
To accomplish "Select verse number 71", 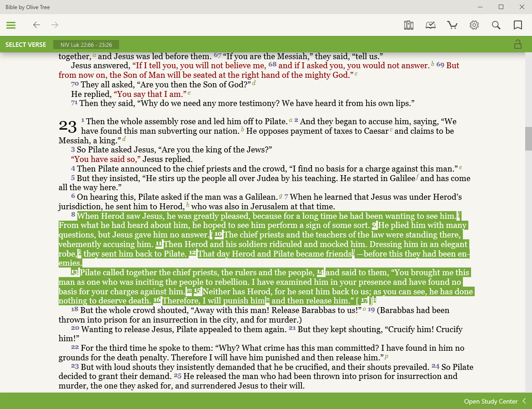I will (74, 103).
